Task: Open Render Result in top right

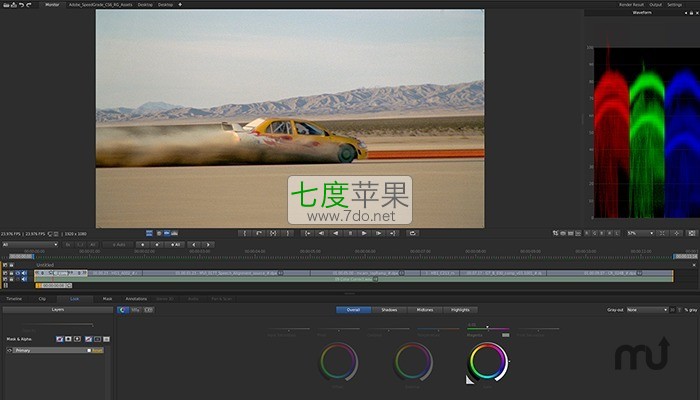Action: (631, 4)
